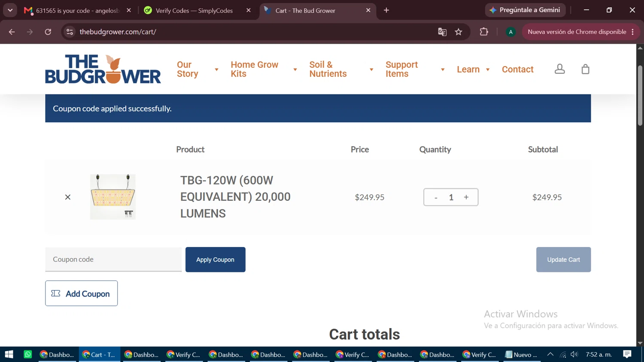Open the Chrome extensions puzzle icon
The image size is (644, 362).
pyautogui.click(x=484, y=32)
